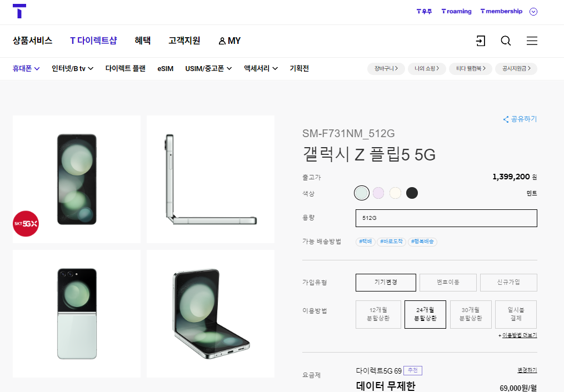View the front-facing unfolded phone thumbnail
The height and width of the screenshot is (392, 564).
pyautogui.click(x=77, y=179)
